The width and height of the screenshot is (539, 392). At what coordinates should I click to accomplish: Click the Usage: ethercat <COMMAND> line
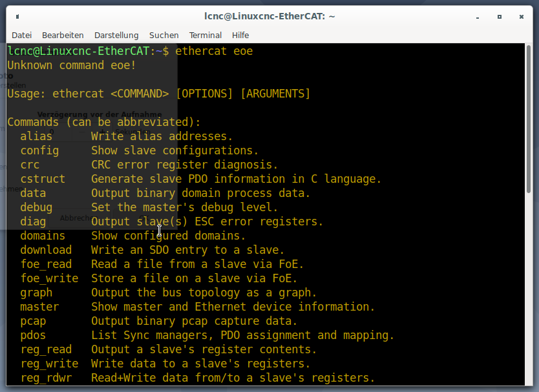coord(159,94)
